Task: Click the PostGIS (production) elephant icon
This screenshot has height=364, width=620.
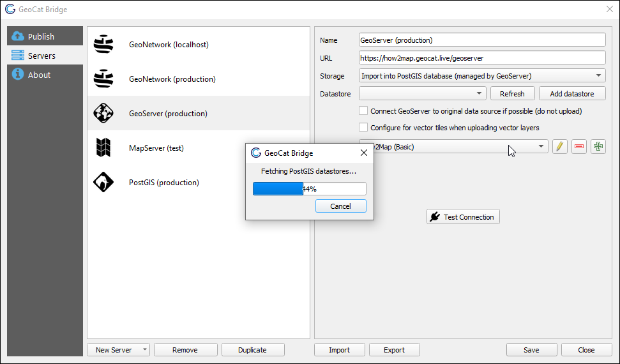Action: point(103,183)
